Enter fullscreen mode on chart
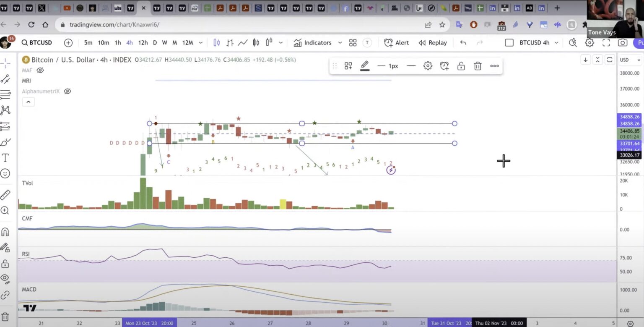This screenshot has height=327, width=644. [x=606, y=42]
